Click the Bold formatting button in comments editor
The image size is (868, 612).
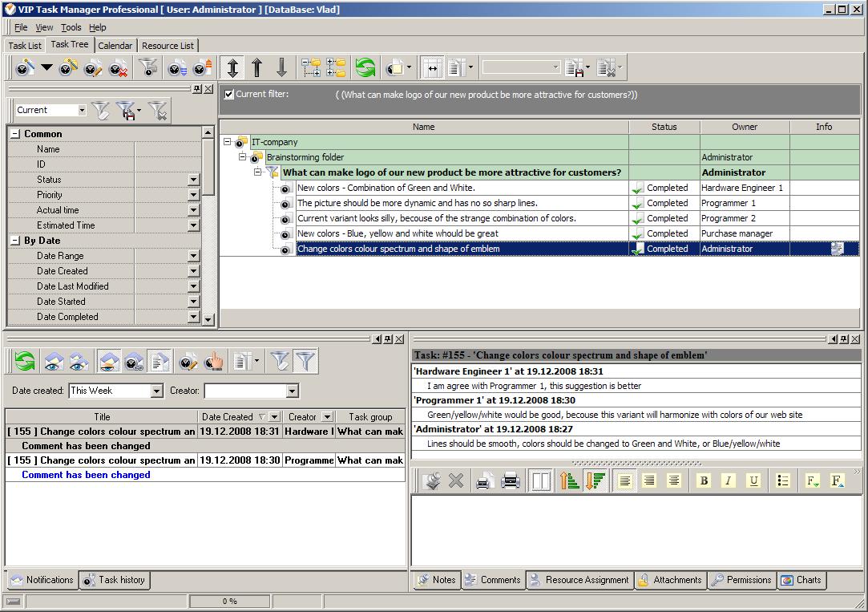tap(704, 480)
